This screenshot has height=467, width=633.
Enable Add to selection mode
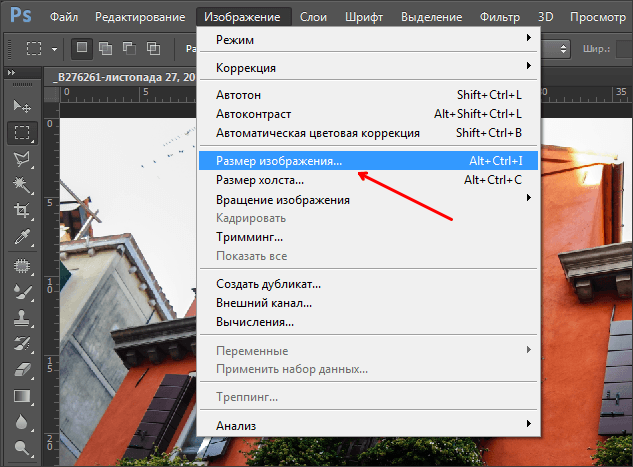point(106,48)
